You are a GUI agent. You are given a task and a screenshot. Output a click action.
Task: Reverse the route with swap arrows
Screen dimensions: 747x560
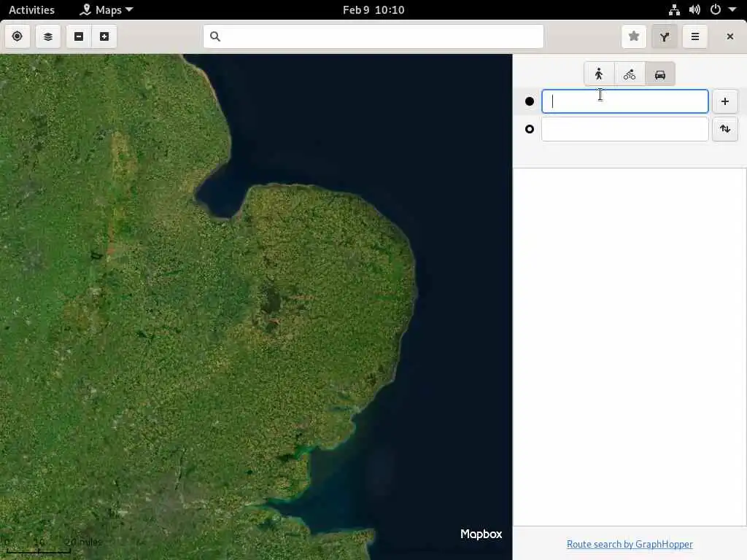coord(725,129)
